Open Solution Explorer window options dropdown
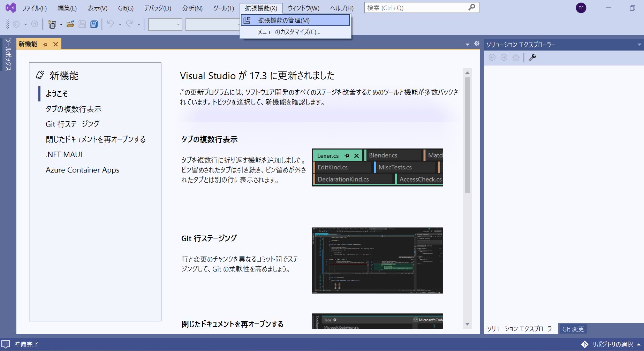Viewport: 644px width, 351px height. 639,45
